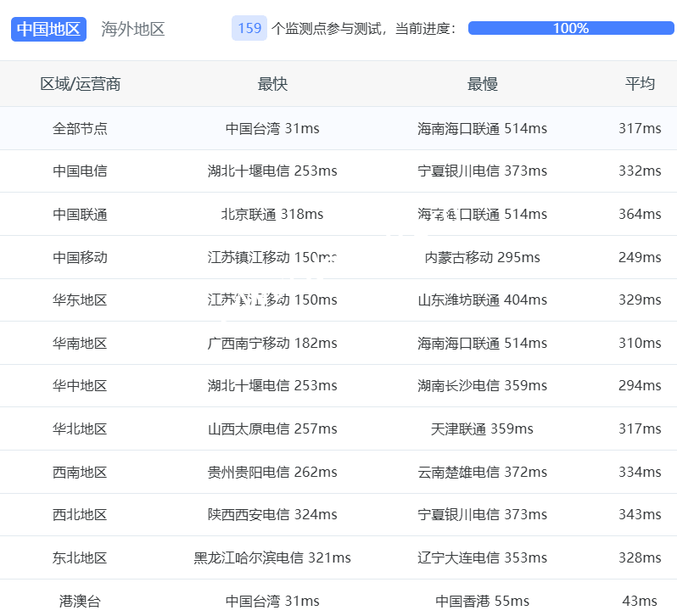Sort by 区域/运营商 column header
Viewport: 677px width, 616px height.
click(81, 84)
